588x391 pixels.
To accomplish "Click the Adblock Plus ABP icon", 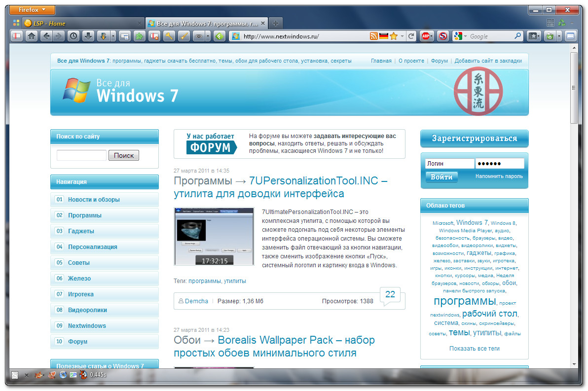I will click(x=426, y=36).
